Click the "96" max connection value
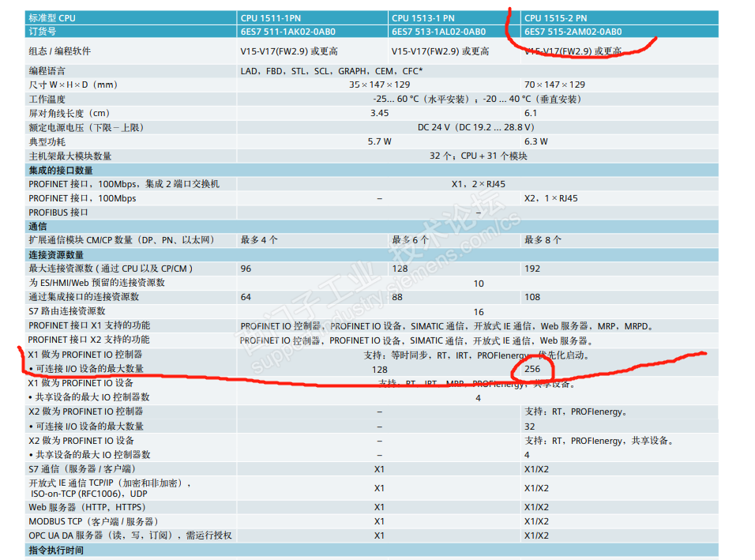This screenshot has width=755, height=560. pos(246,269)
